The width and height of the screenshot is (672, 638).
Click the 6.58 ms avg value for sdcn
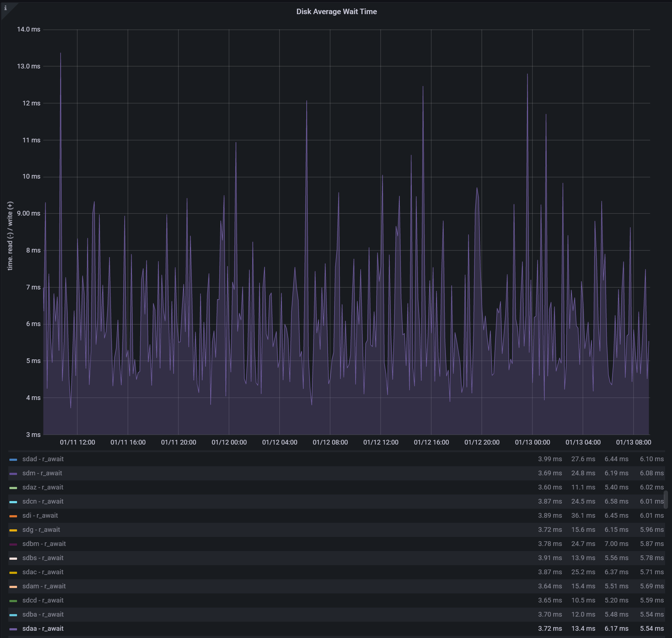[616, 501]
